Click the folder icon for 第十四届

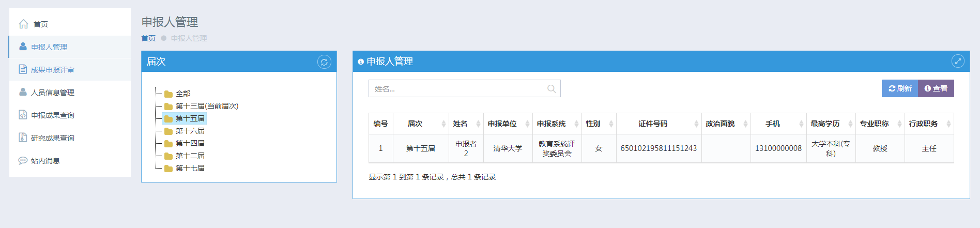point(169,144)
